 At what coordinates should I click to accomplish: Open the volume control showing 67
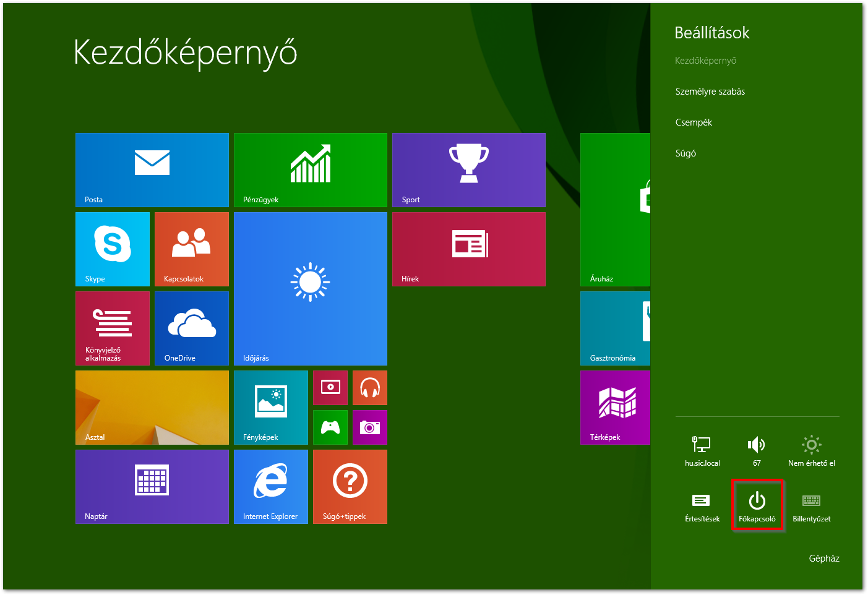coord(757,450)
